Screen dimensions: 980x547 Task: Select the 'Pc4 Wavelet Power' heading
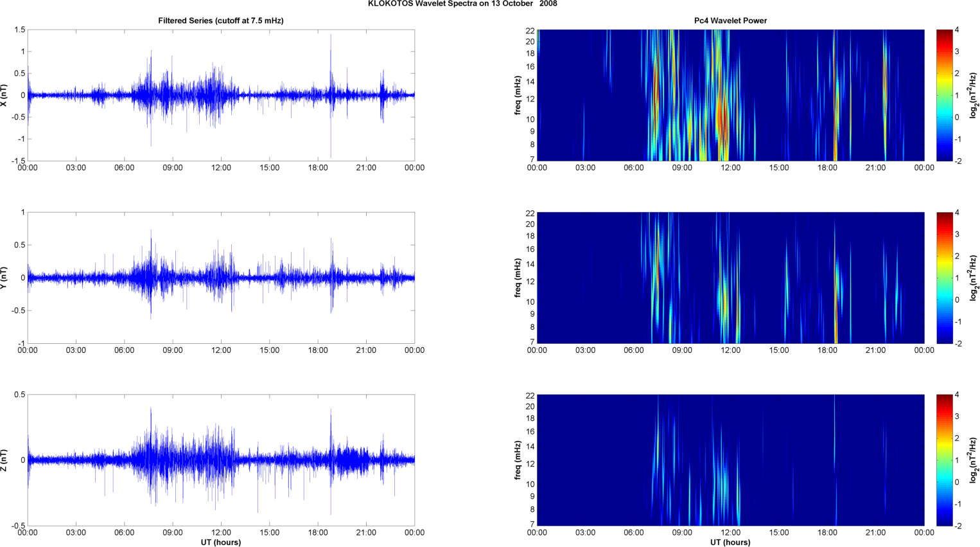click(x=730, y=21)
